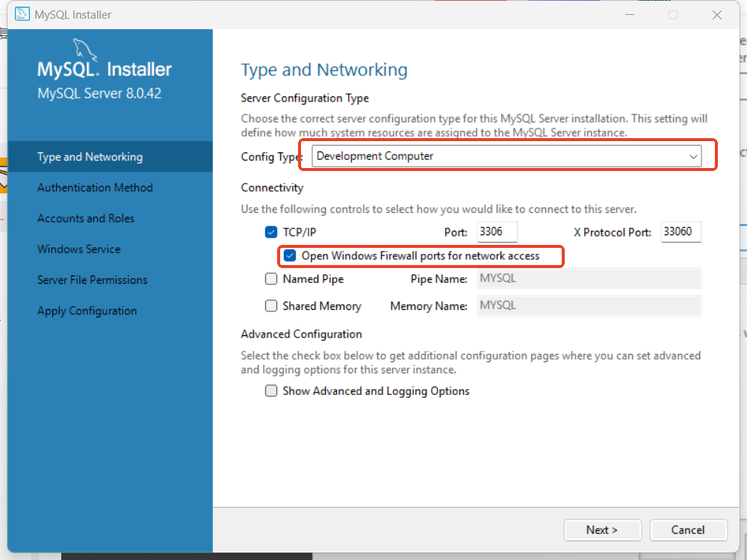The width and height of the screenshot is (747, 560).
Task: Click the 'Connectivity' section label
Action: 272,187
